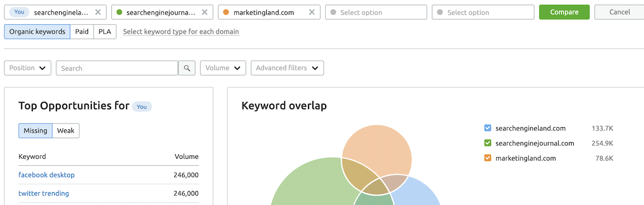Image resolution: width=644 pixels, height=205 pixels.
Task: Open the Position filter dropdown
Action: click(x=28, y=68)
